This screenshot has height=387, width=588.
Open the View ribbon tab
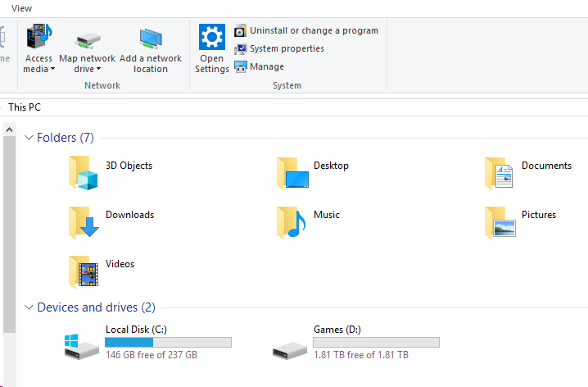point(21,8)
